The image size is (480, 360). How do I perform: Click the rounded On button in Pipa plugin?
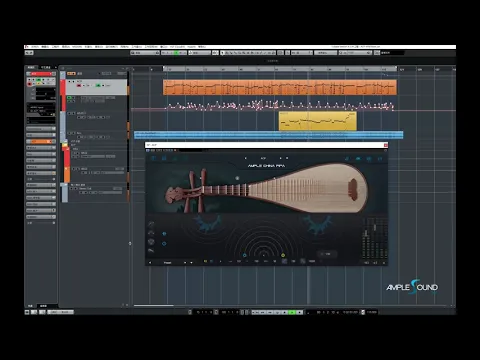[x=327, y=254]
